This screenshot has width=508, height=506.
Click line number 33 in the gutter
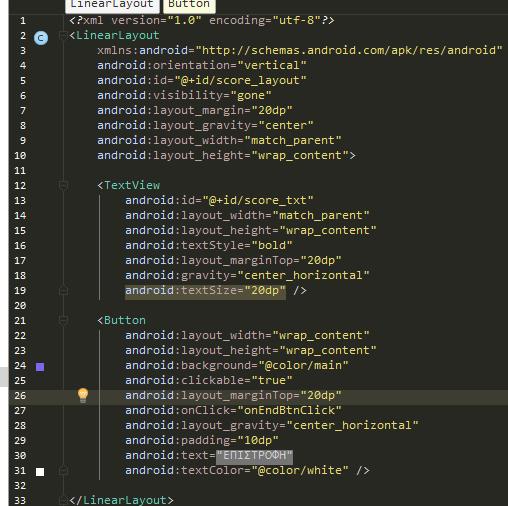click(20, 501)
